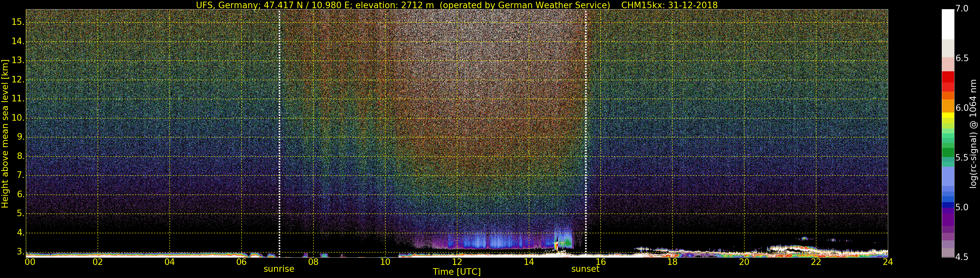This screenshot has height=278, width=980.
Task: Click the white top segment of the colorbar
Action: click(x=948, y=25)
